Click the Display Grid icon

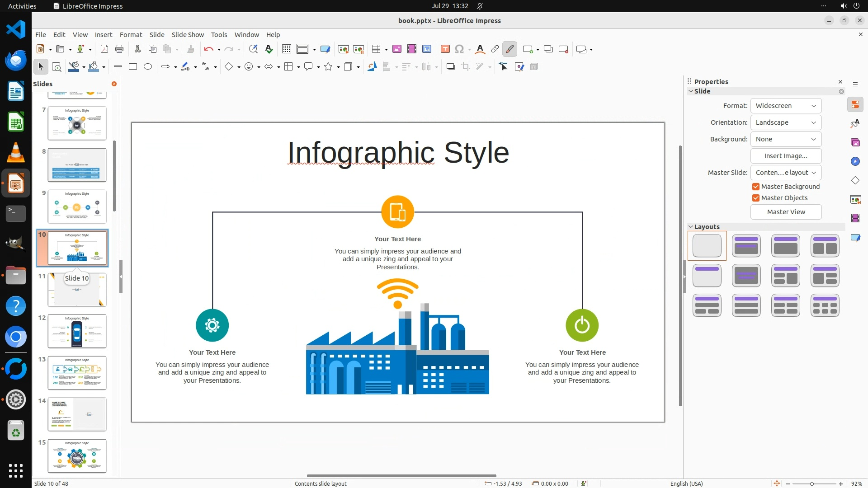pyautogui.click(x=286, y=49)
